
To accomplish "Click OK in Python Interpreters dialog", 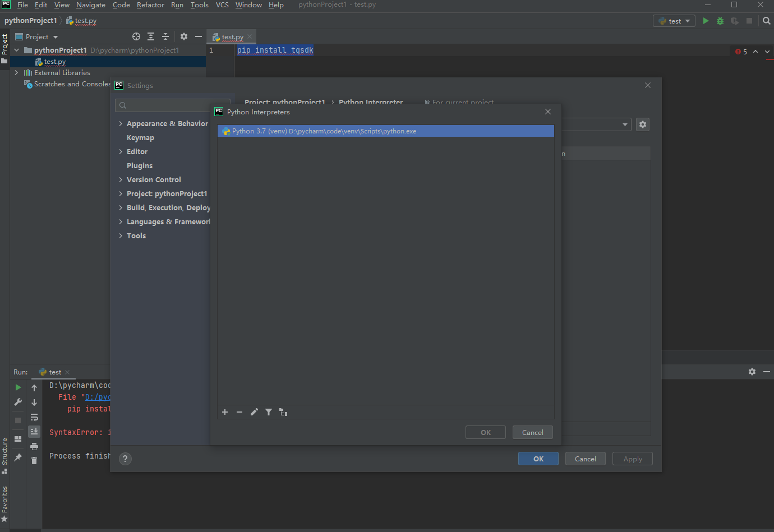I will tap(486, 432).
